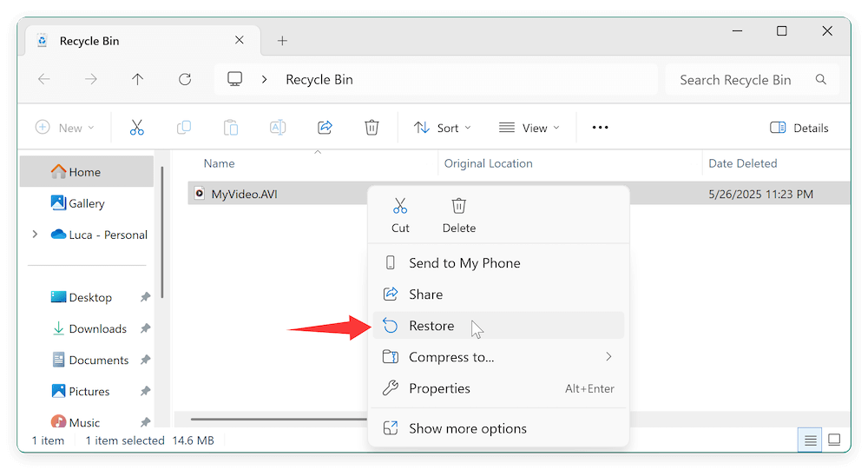Viewport: 868px width, 470px height.
Task: Click the PC monitor icon in address bar
Action: [x=234, y=79]
